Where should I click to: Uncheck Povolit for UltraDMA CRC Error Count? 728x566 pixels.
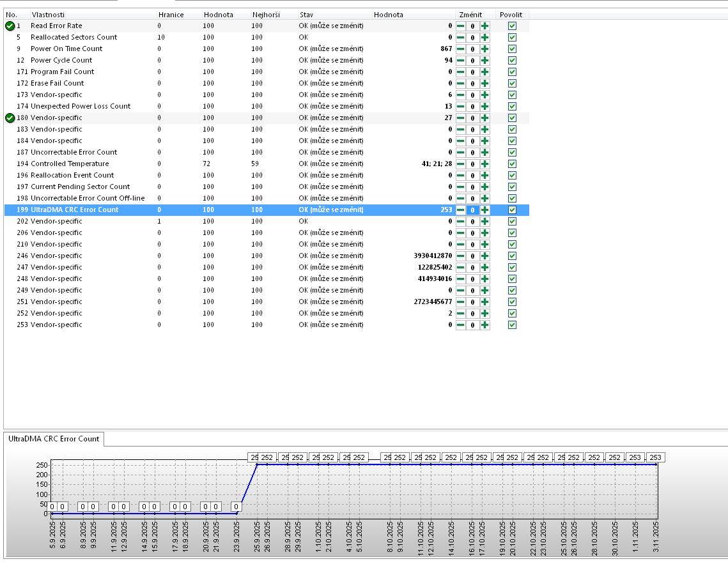[x=512, y=210]
